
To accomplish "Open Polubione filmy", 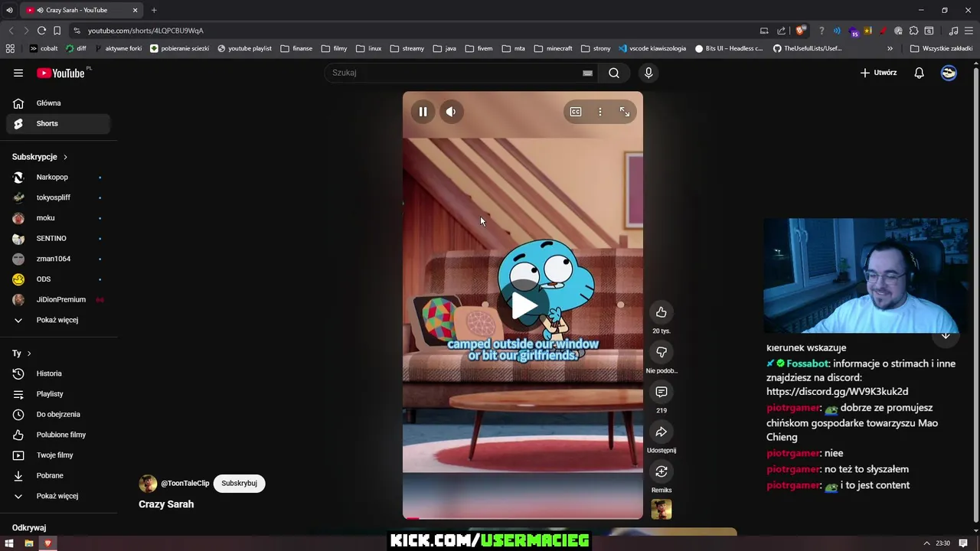I will pyautogui.click(x=58, y=435).
